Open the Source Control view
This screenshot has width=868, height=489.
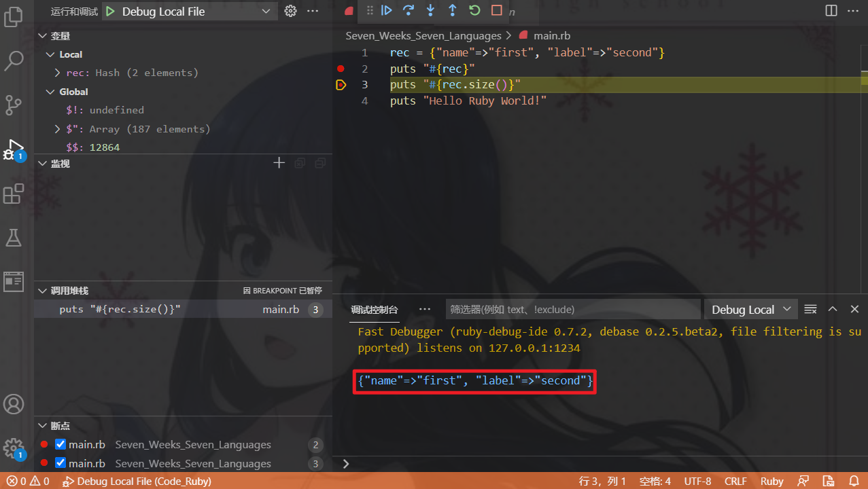tap(14, 105)
